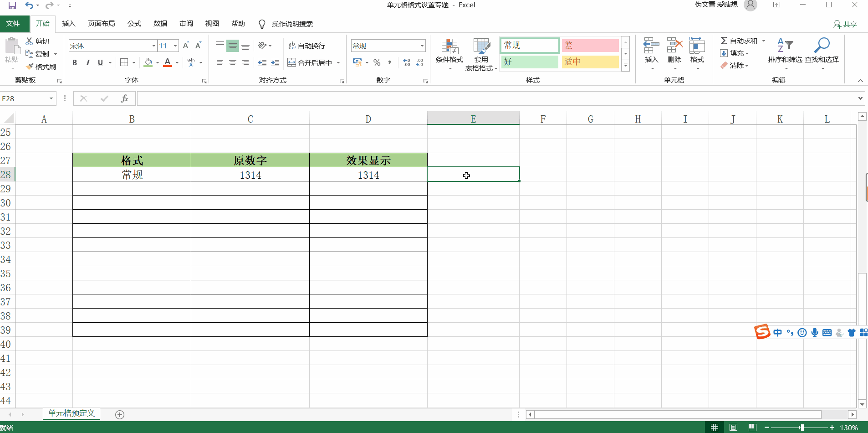Click the text orientation icon
This screenshot has width=868, height=433.
tap(262, 46)
